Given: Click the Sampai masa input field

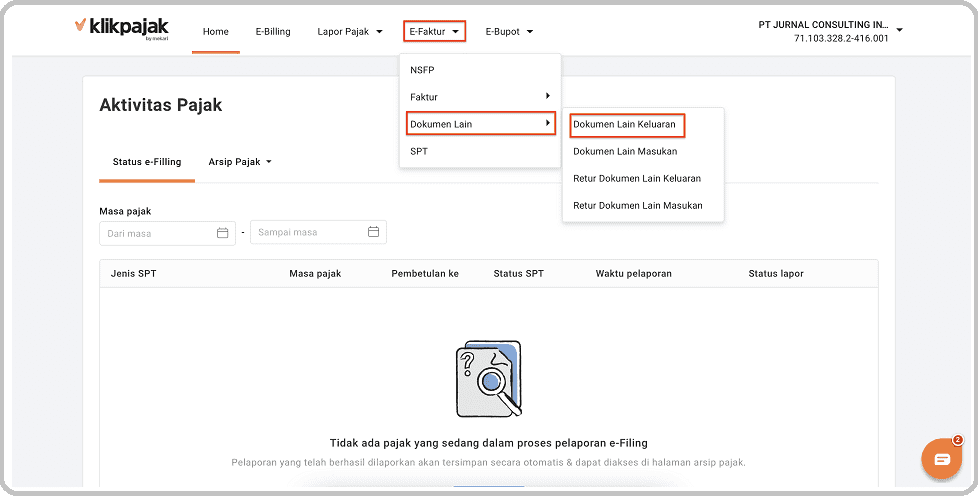Looking at the screenshot, I should [318, 232].
